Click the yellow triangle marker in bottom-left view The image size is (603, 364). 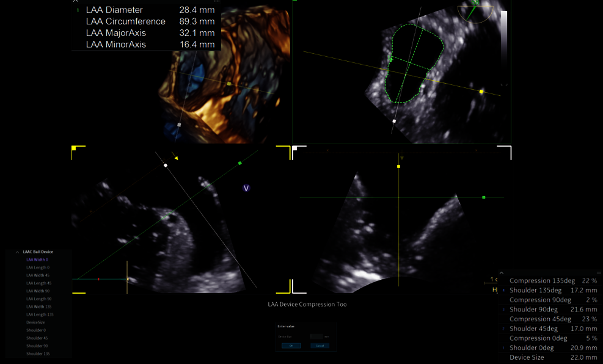[176, 158]
